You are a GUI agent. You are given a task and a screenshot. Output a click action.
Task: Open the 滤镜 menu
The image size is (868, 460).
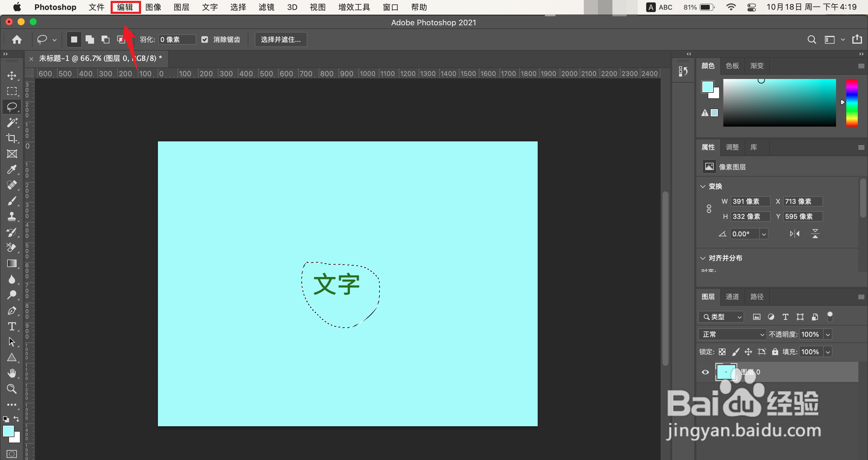pos(266,7)
